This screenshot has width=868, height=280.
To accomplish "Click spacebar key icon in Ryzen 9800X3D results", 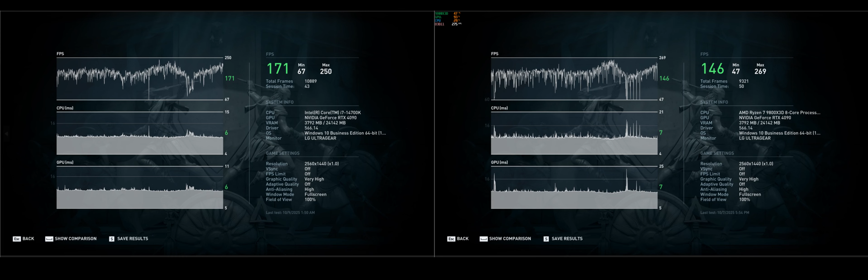I will (484, 239).
